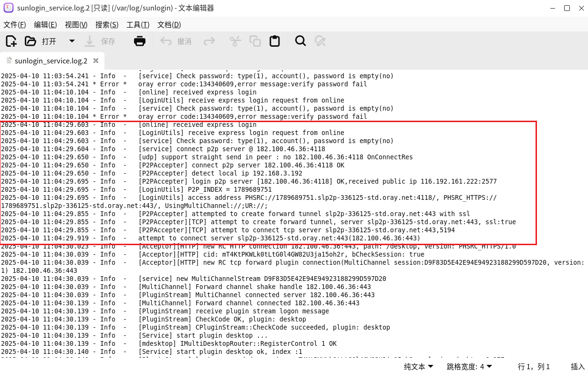This screenshot has height=373, width=588.
Task: Click the copy icon in toolbar
Action: 255,41
